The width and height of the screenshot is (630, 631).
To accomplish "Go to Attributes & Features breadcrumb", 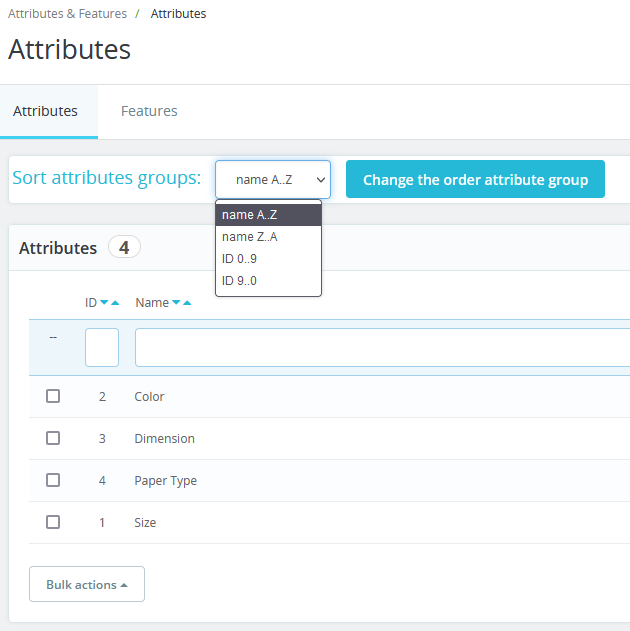I will click(67, 14).
